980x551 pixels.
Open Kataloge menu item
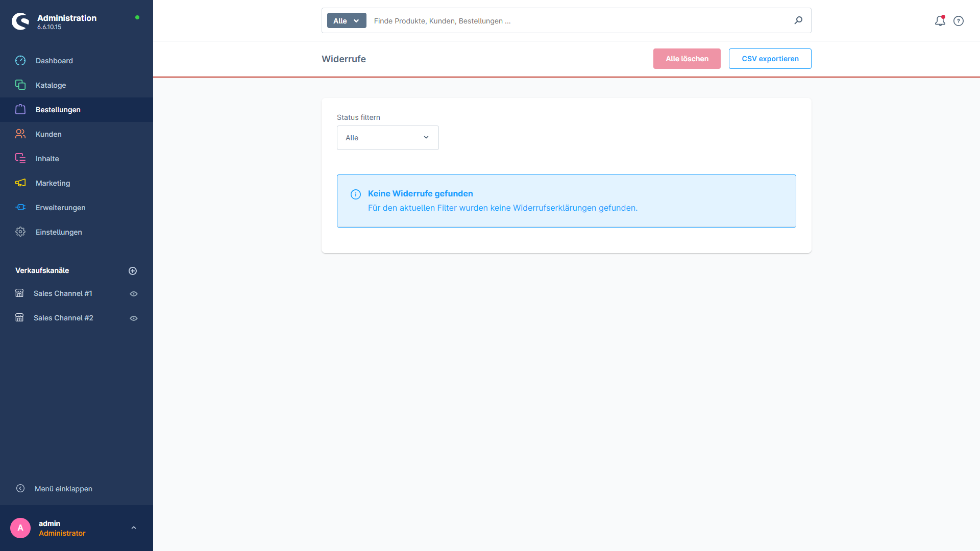(x=77, y=85)
